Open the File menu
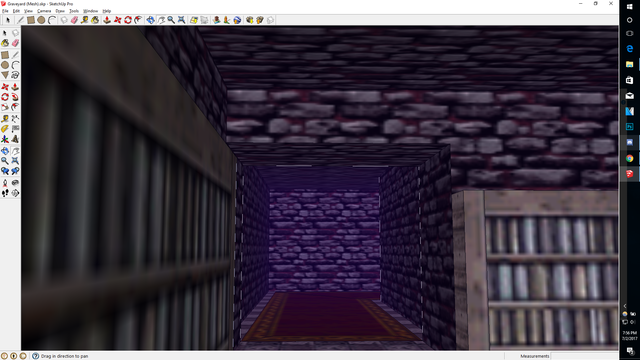 (5, 11)
